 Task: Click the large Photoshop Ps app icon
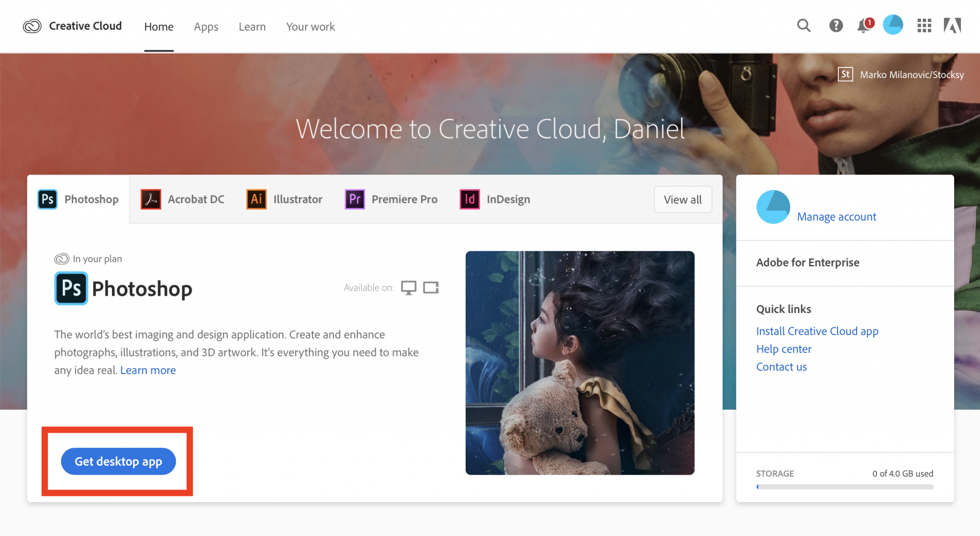pos(71,289)
